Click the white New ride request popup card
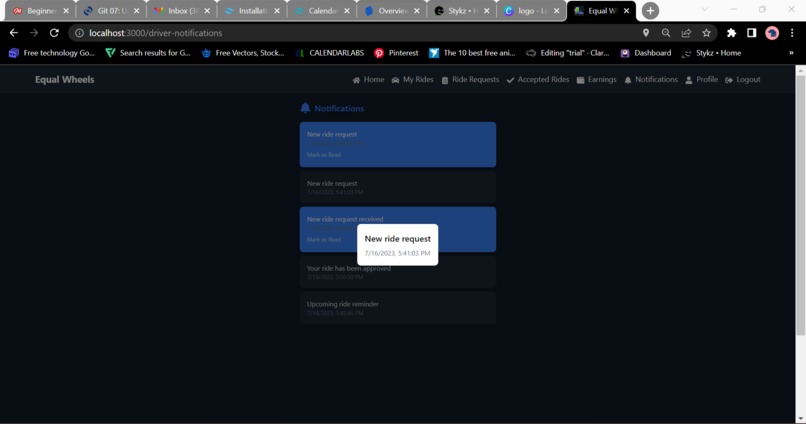The height and width of the screenshot is (424, 806). [398, 245]
